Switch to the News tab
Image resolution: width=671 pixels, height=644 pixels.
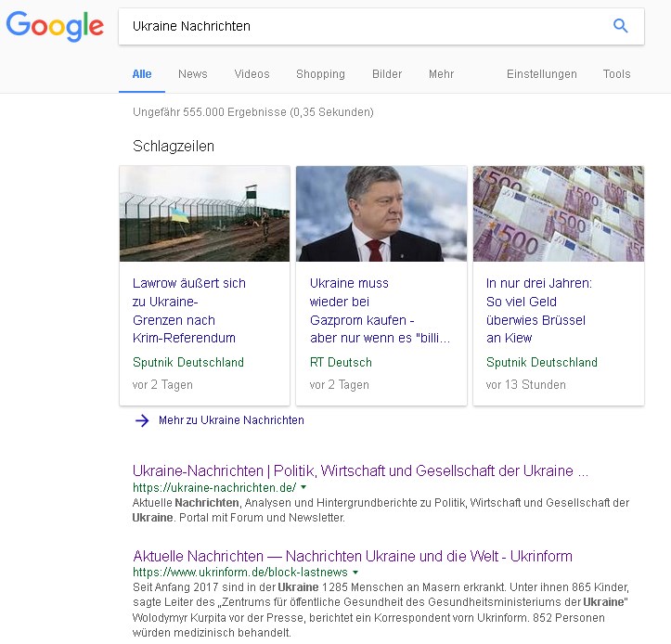coord(193,74)
